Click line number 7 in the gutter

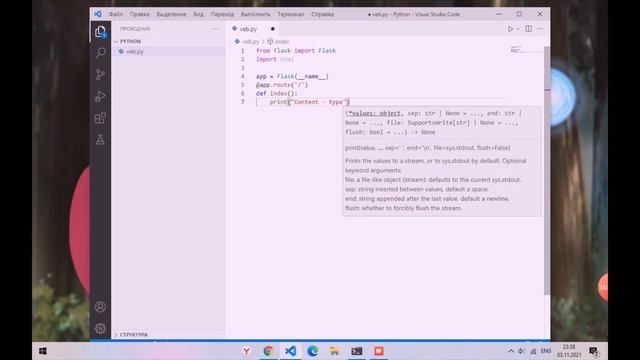click(243, 102)
